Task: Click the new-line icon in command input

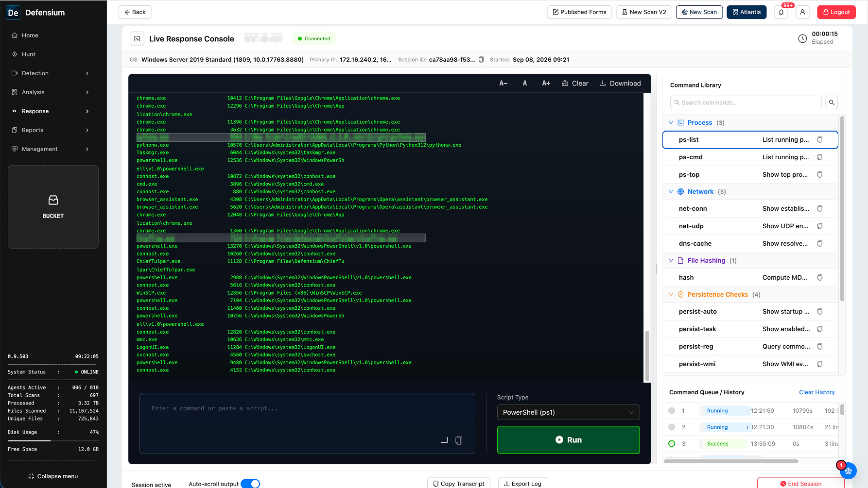Action: point(444,440)
